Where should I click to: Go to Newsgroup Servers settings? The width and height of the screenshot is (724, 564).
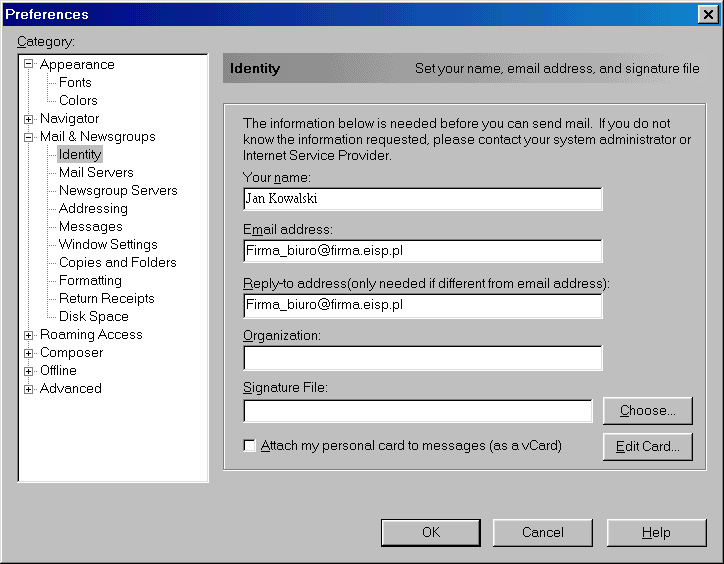coord(118,191)
